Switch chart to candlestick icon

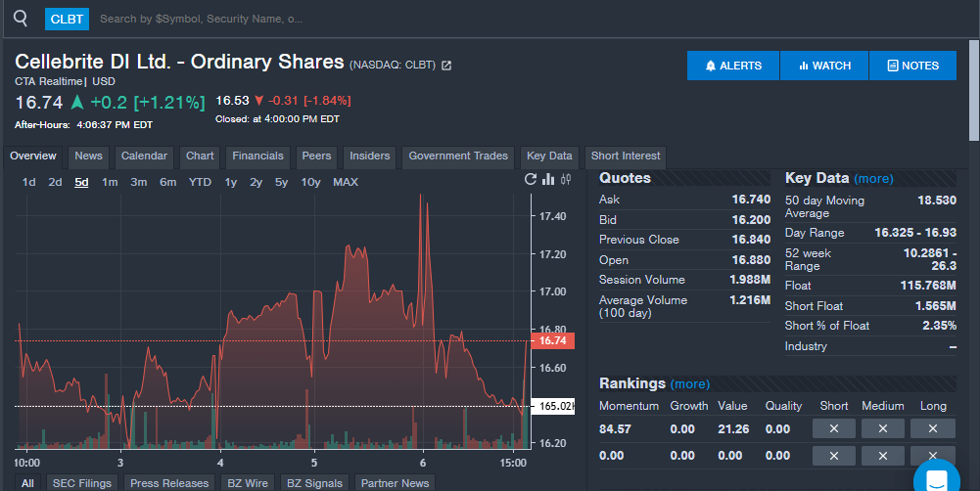tap(566, 179)
